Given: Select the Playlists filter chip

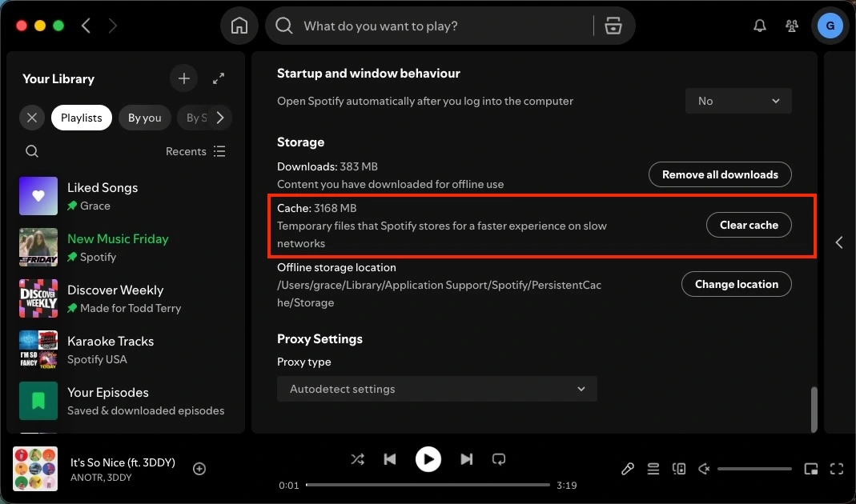Looking at the screenshot, I should tap(82, 118).
